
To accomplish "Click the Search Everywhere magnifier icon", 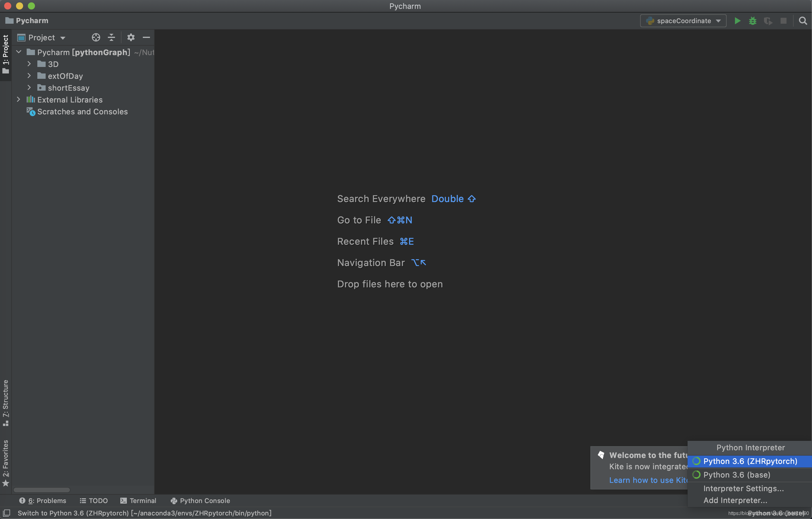I will click(803, 21).
